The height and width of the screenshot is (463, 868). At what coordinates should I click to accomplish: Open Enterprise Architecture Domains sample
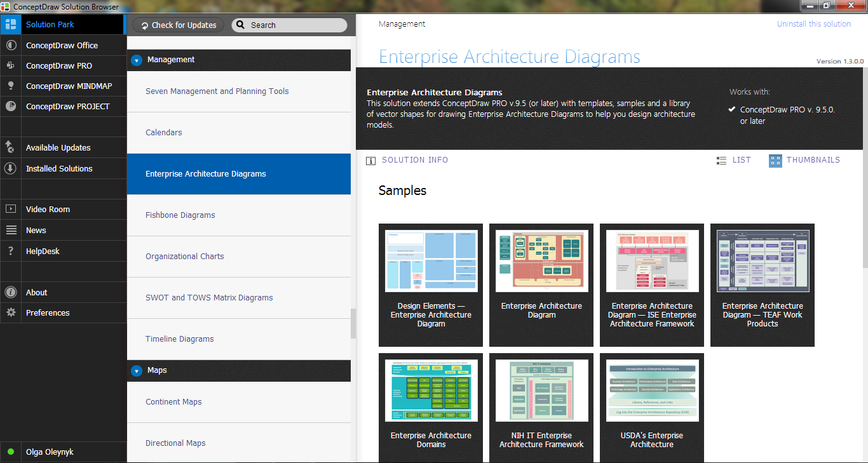click(x=431, y=408)
